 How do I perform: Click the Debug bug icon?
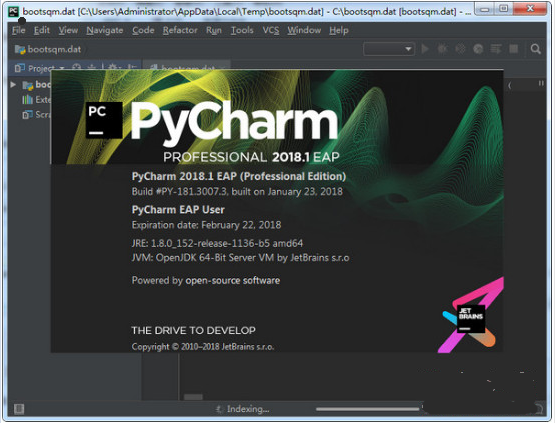tap(443, 48)
